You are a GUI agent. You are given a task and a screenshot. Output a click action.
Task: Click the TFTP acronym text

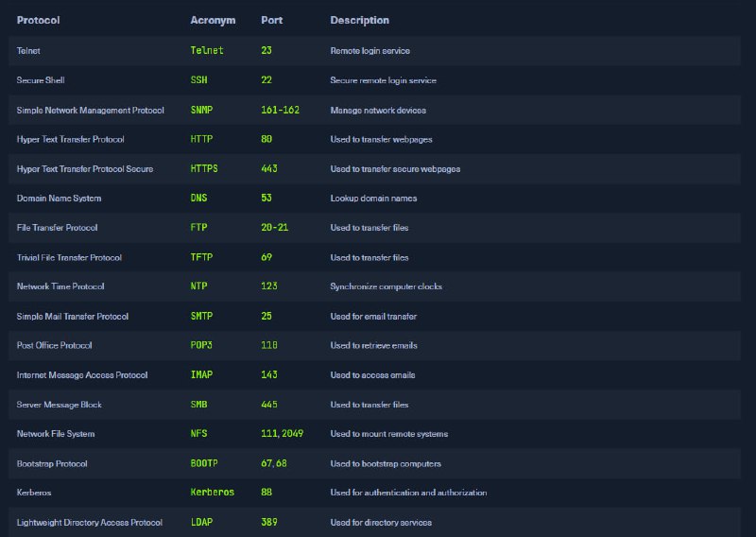coord(201,257)
